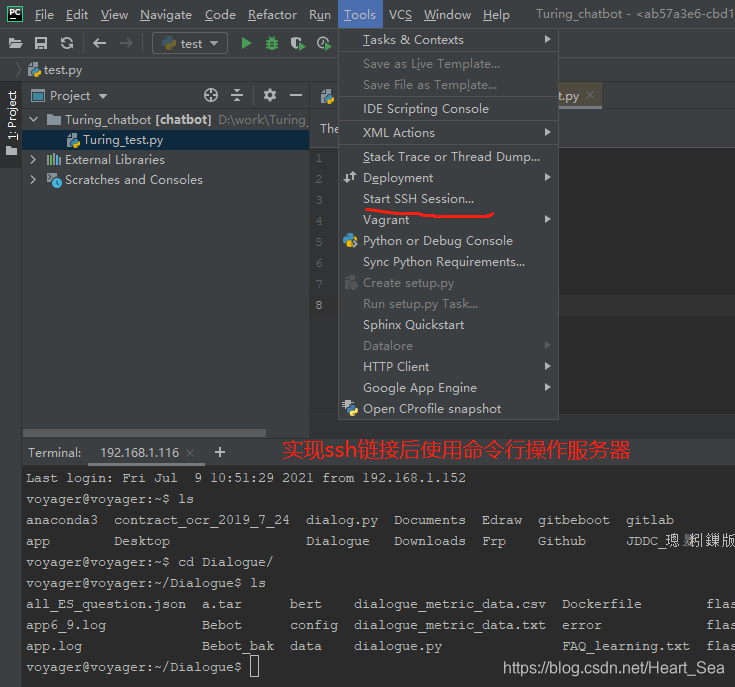Click the Collapse All icon in Project panel
Screen dimensions: 735x687
(x=237, y=95)
